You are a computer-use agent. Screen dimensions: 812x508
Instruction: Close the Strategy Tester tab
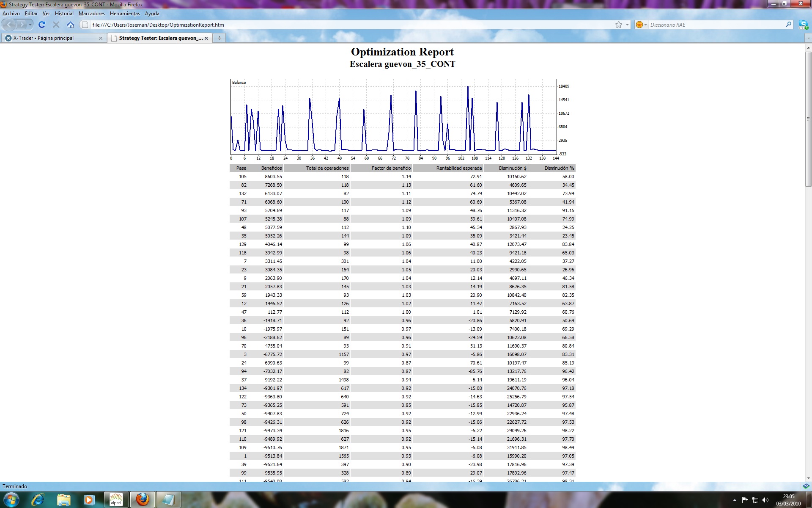point(206,38)
